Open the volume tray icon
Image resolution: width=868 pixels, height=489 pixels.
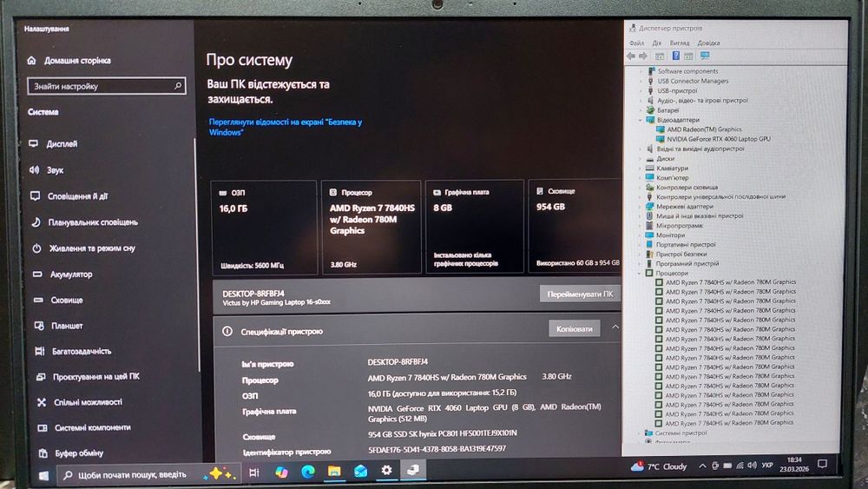pyautogui.click(x=751, y=466)
